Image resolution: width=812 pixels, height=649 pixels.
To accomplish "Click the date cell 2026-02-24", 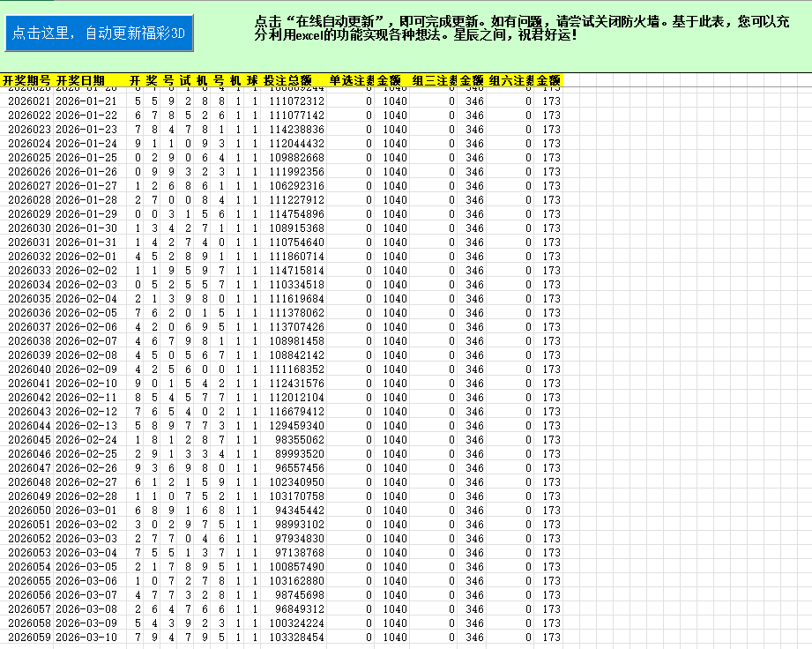I will point(86,440).
